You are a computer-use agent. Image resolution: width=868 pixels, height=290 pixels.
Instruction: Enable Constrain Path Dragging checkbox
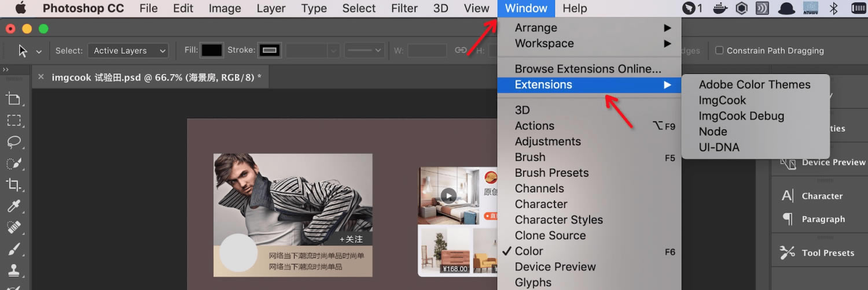[x=719, y=50]
